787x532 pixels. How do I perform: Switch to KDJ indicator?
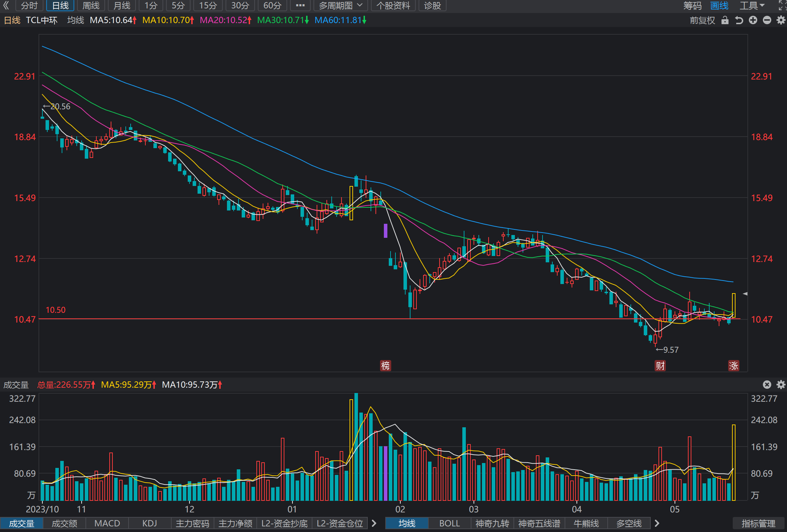(x=150, y=523)
